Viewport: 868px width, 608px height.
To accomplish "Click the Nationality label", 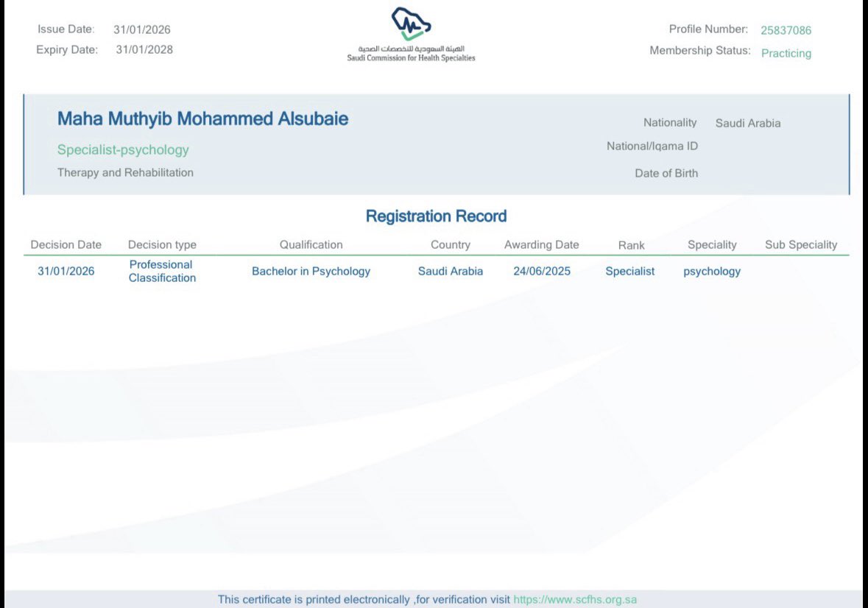I will coord(670,123).
